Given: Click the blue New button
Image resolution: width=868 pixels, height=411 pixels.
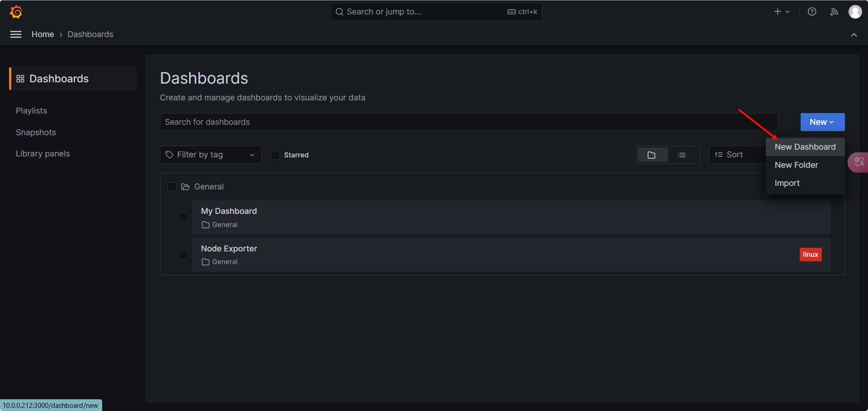Looking at the screenshot, I should point(822,122).
